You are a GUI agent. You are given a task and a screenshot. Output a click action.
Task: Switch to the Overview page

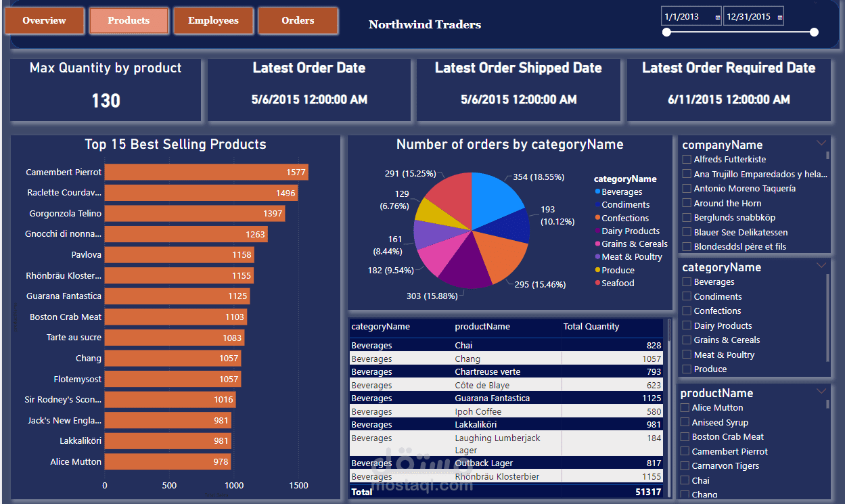45,21
